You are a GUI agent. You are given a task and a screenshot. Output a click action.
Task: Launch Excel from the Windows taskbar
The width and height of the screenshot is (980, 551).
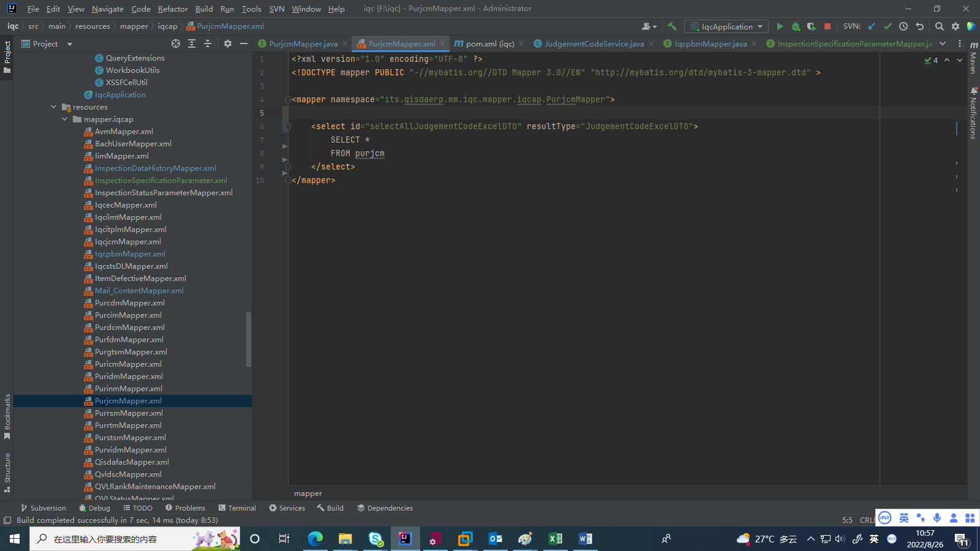coord(555,539)
